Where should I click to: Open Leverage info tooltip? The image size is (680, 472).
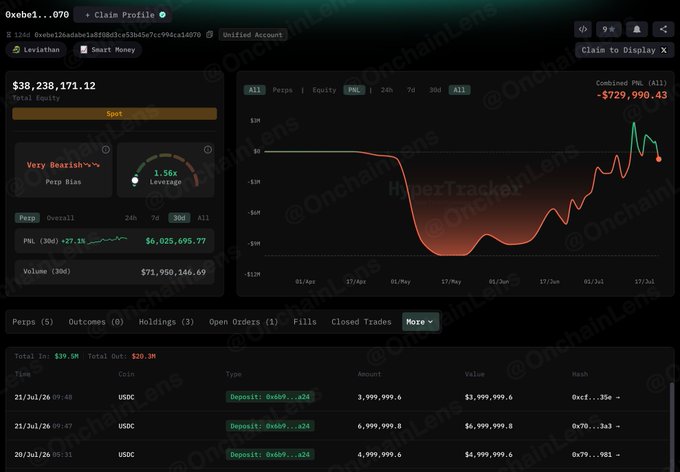tap(208, 150)
